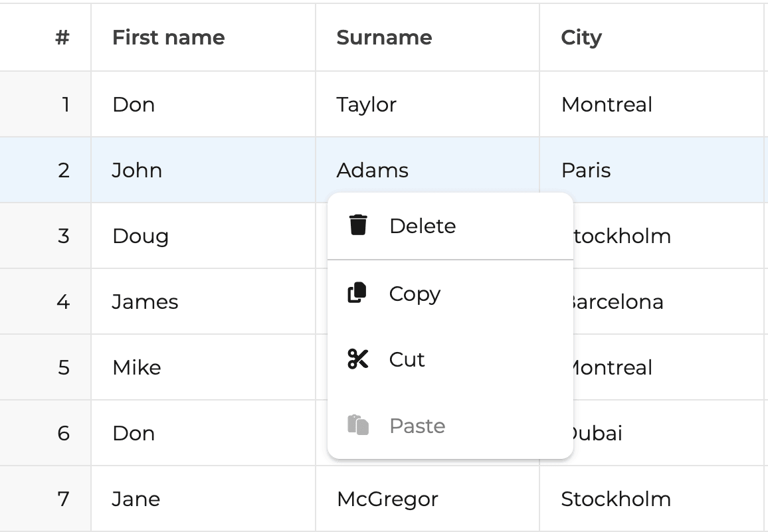This screenshot has height=532, width=768.
Task: Click the # column header
Action: [45, 37]
